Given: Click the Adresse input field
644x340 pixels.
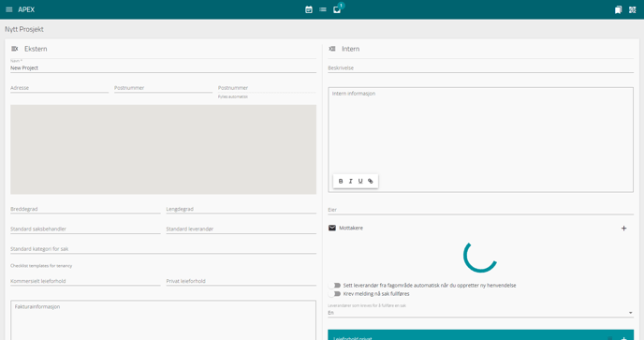Looking at the screenshot, I should [59, 88].
